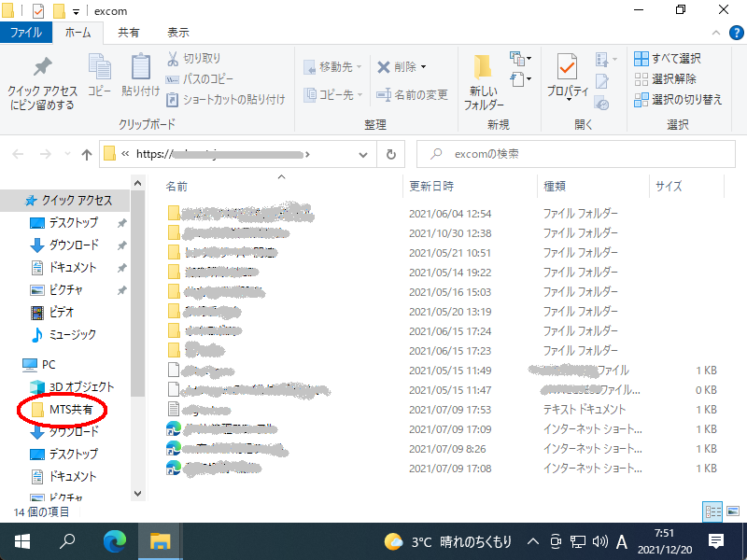Expand the Move To (移動先) dropdown
Screen dimensions: 747x560
[x=359, y=67]
